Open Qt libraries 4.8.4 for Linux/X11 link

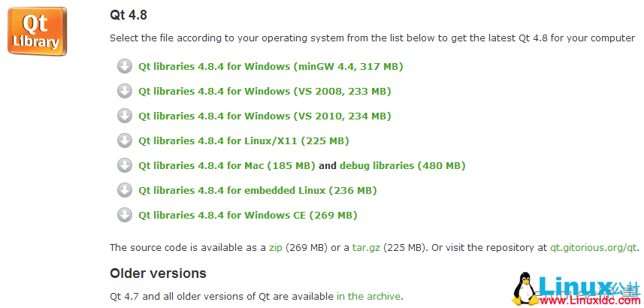point(243,141)
